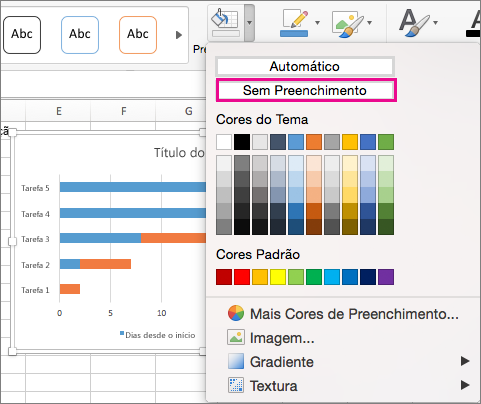Image resolution: width=481 pixels, height=404 pixels.
Task: Click the texture pattern icon beside Textura
Action: tap(236, 385)
